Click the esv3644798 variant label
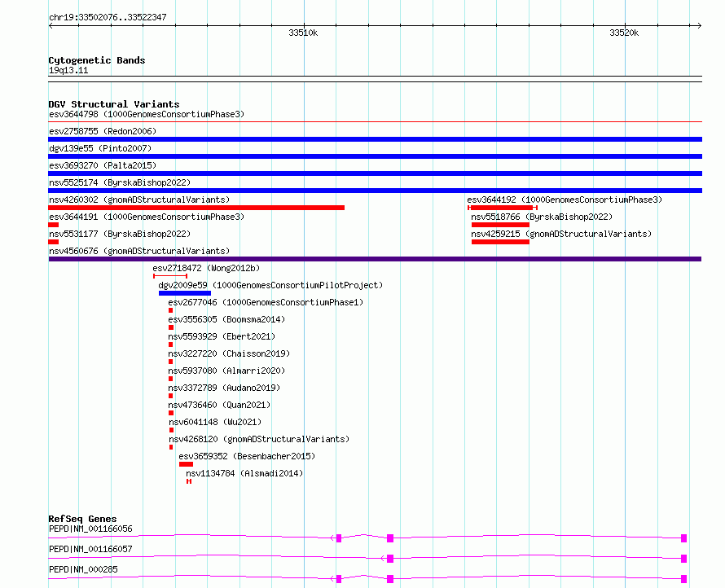The image size is (725, 588). [147, 114]
